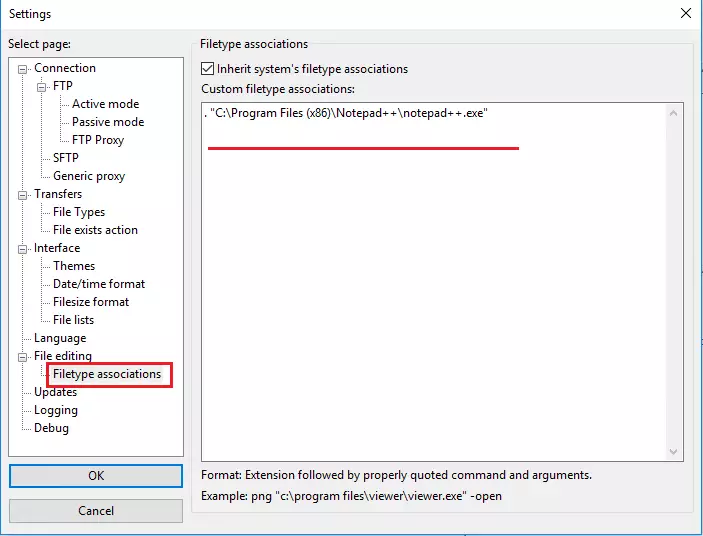703x536 pixels.
Task: Open the Themes settings page
Action: [74, 266]
